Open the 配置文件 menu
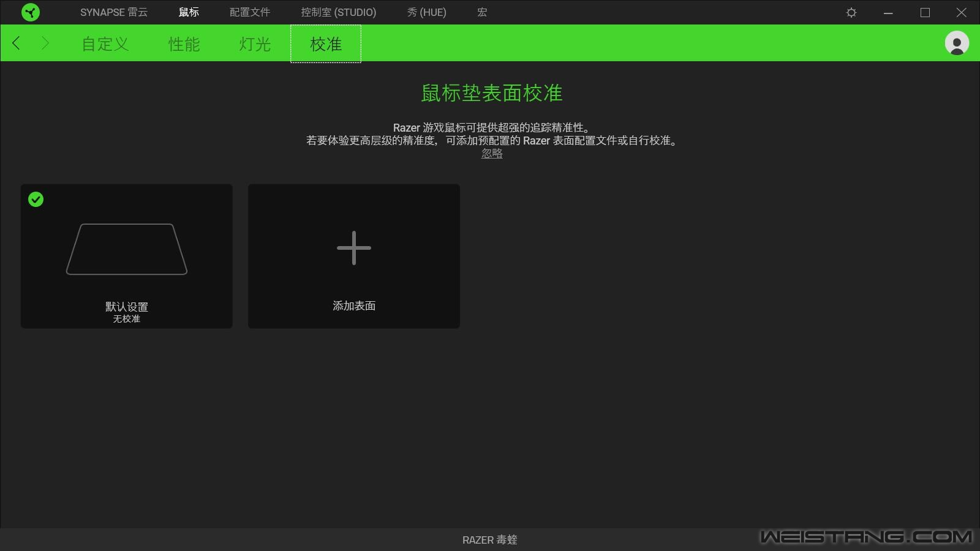 250,12
